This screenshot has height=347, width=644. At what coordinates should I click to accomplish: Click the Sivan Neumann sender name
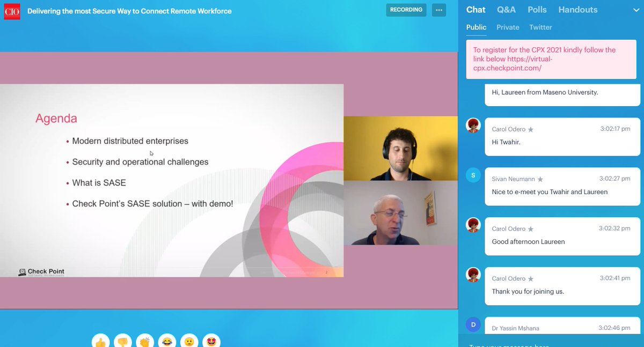pyautogui.click(x=514, y=179)
